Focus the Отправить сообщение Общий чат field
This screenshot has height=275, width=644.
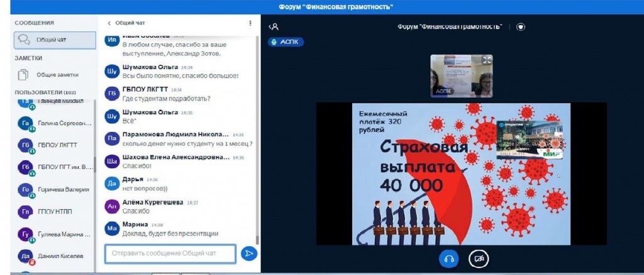[x=170, y=254]
